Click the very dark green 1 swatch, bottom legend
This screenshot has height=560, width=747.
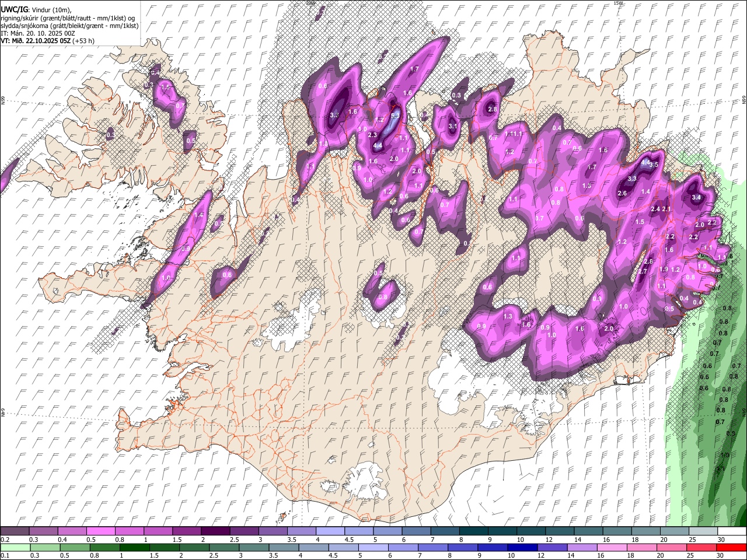[x=134, y=547]
